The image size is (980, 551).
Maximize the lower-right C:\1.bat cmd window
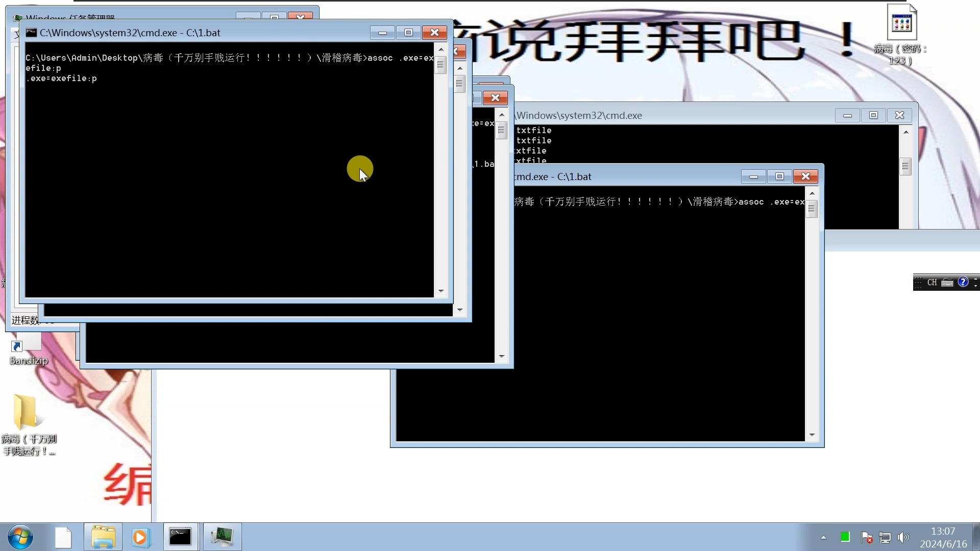(x=779, y=177)
